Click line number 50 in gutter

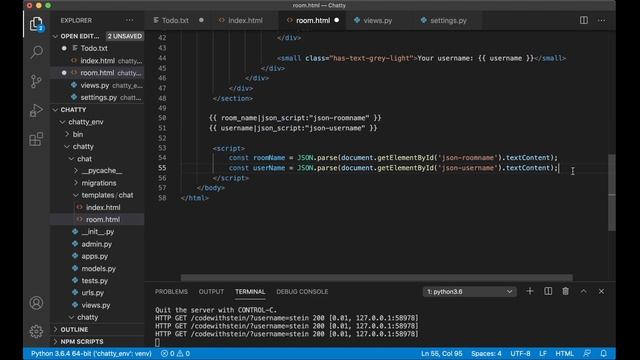[x=162, y=118]
